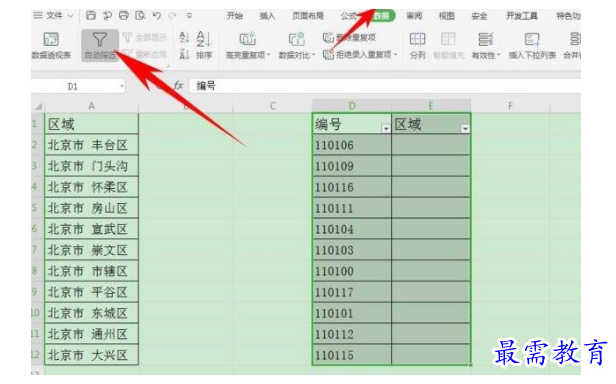Select cell A1 containing 区域
Image resolution: width=616 pixels, height=384 pixels.
(92, 124)
